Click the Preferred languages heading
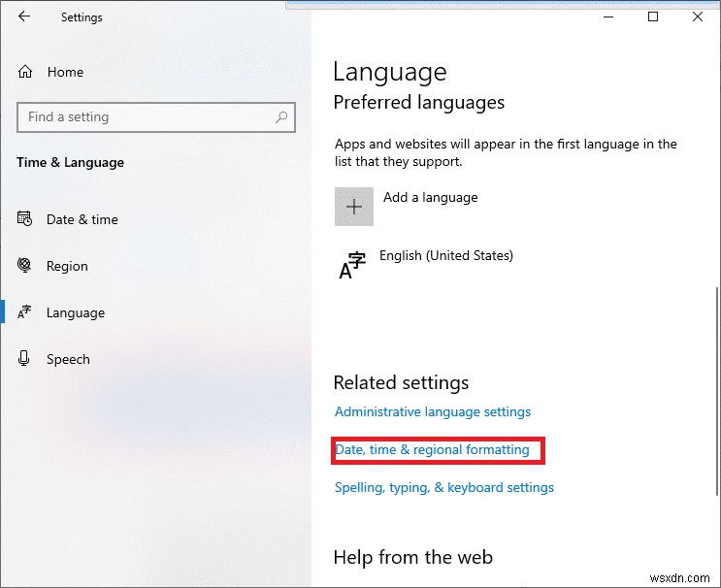 pos(419,103)
